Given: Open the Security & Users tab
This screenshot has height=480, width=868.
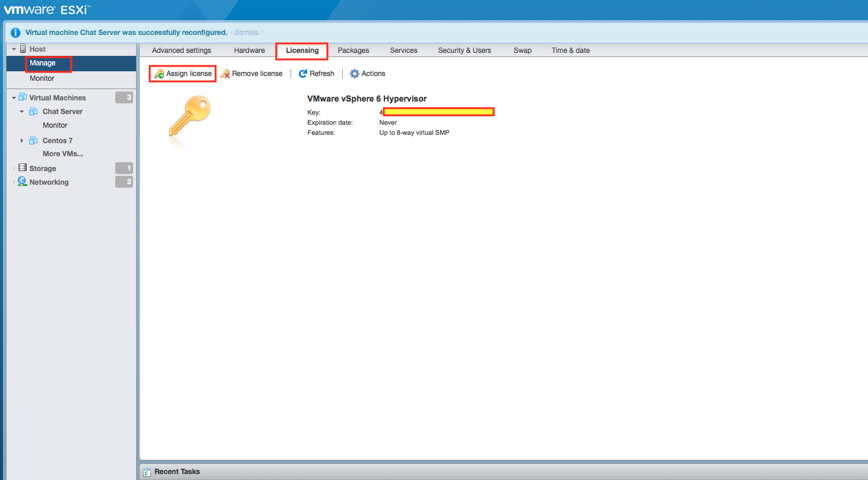Looking at the screenshot, I should point(465,50).
